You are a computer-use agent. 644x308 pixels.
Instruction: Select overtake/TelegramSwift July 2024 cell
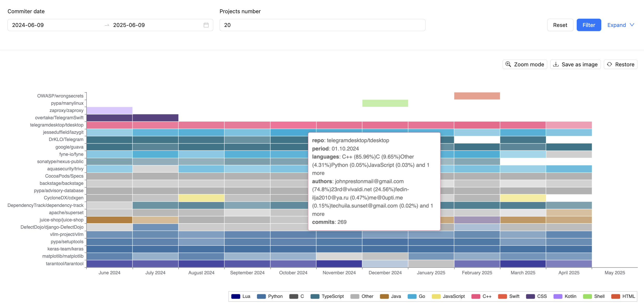pyautogui.click(x=155, y=118)
